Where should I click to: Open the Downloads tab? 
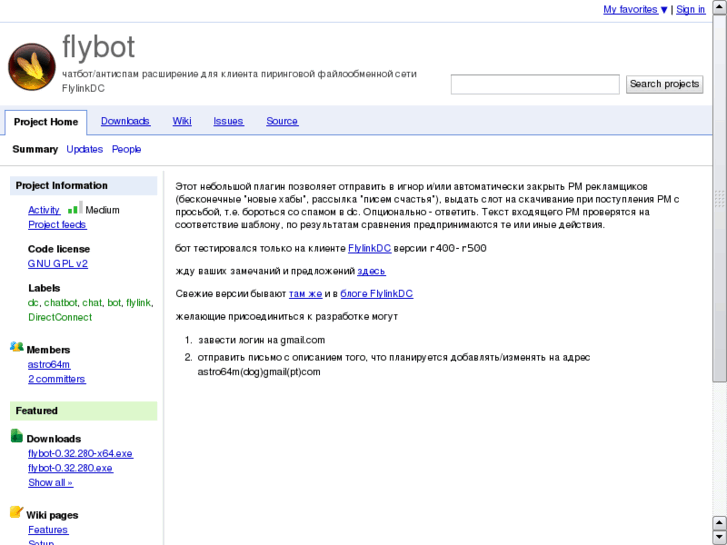pos(125,121)
